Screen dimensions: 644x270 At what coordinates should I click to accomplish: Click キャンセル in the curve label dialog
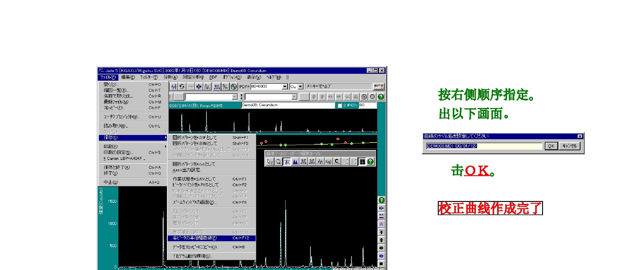pos(569,146)
